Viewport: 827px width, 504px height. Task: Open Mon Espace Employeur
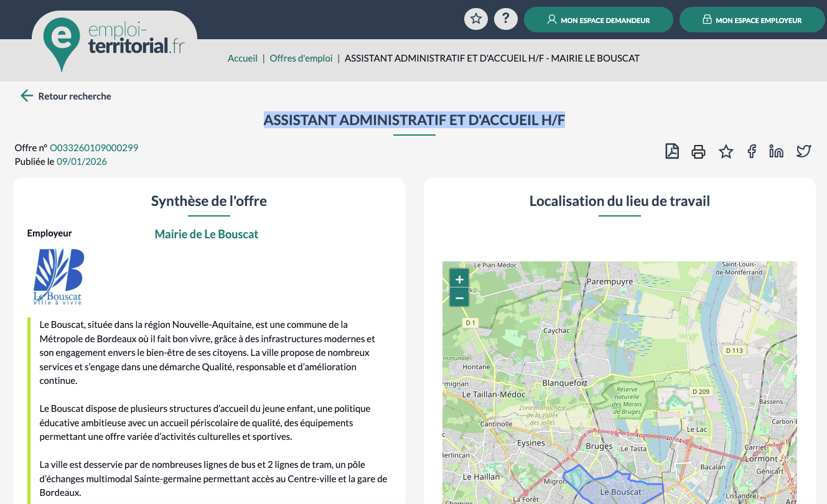(x=752, y=20)
